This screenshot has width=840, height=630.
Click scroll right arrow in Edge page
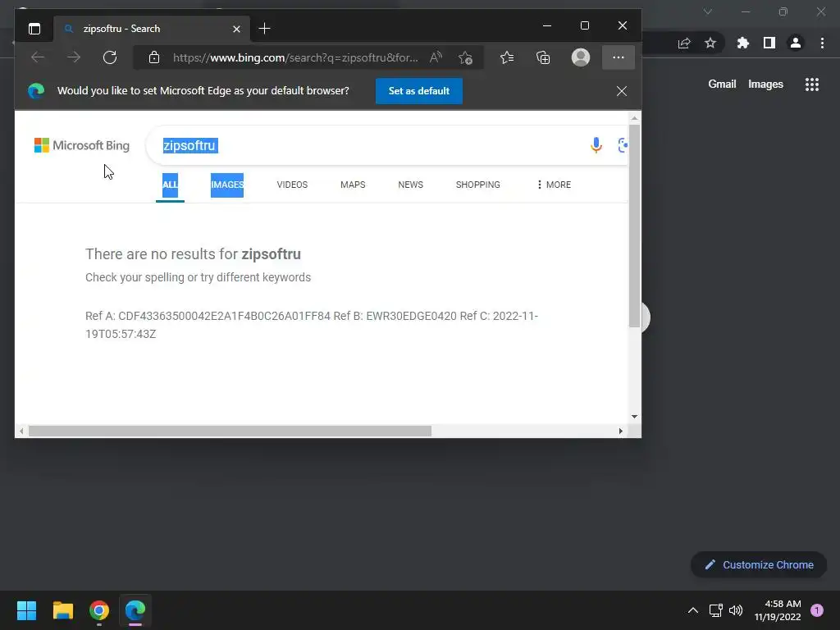(x=621, y=431)
